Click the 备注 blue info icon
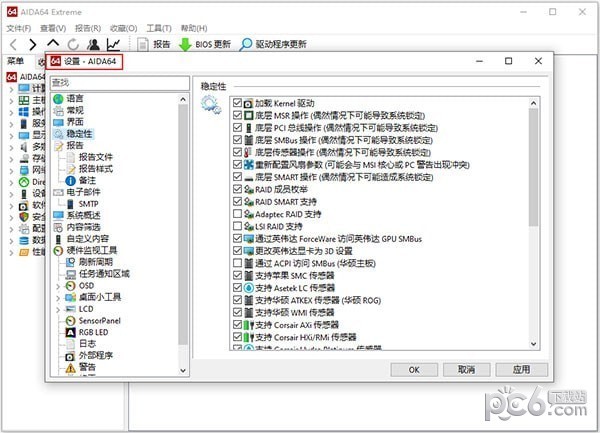600x433 pixels. tap(70, 181)
